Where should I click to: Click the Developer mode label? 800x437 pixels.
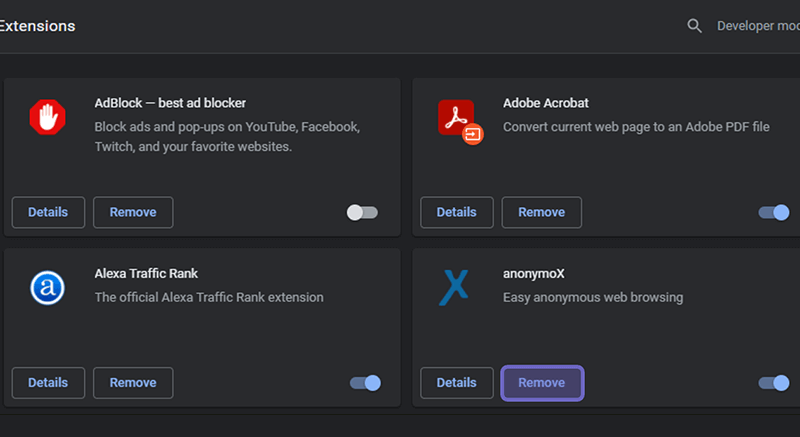tap(758, 26)
